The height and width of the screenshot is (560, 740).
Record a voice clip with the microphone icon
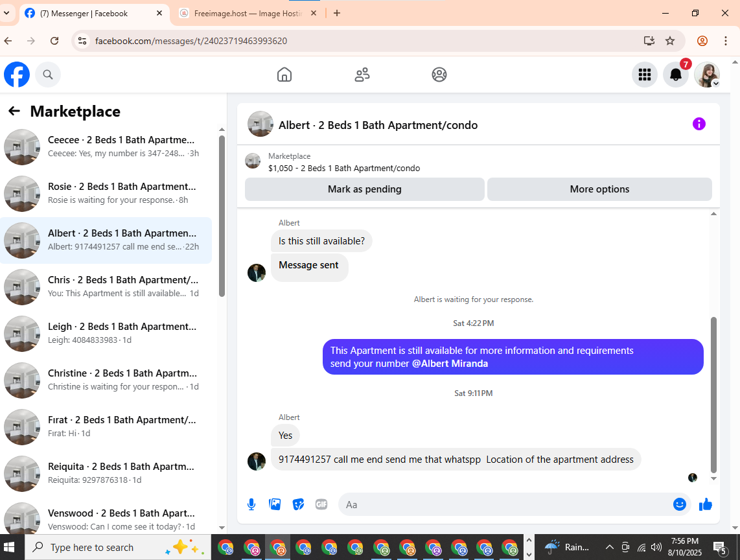point(251,505)
